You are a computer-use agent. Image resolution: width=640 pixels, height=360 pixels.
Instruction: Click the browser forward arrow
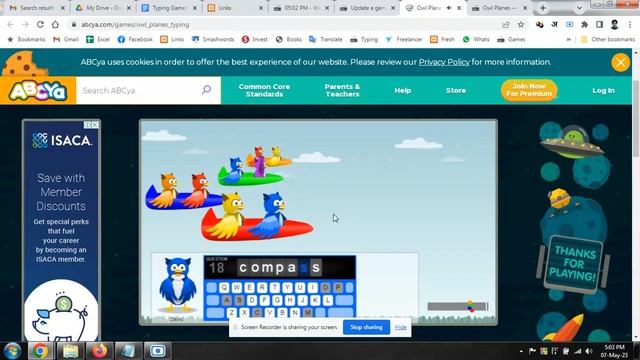click(25, 24)
